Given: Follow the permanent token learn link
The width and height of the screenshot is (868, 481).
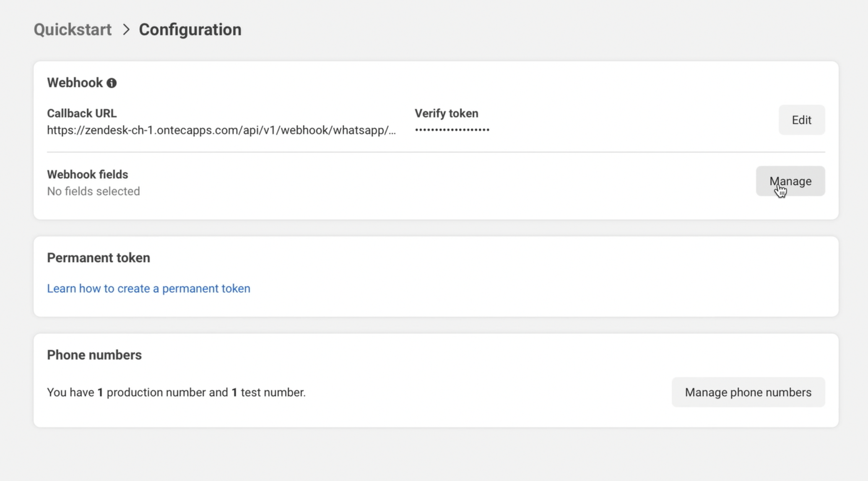Looking at the screenshot, I should (x=148, y=288).
